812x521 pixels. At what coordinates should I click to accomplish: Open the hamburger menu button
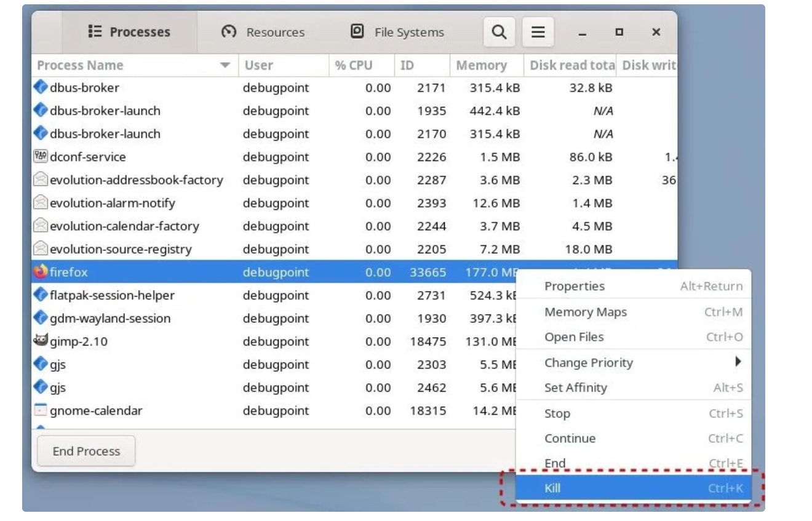[x=538, y=32]
